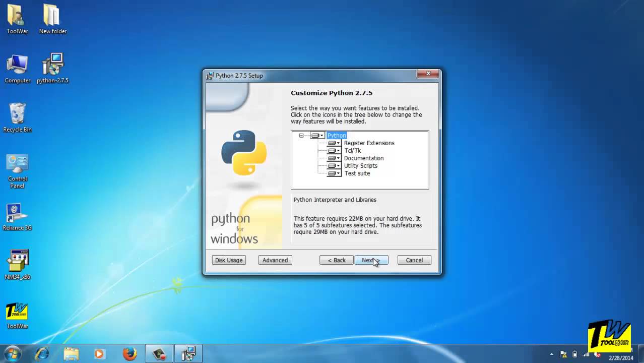Select the Recycle Bin desktop icon
The image size is (644, 363).
click(17, 117)
